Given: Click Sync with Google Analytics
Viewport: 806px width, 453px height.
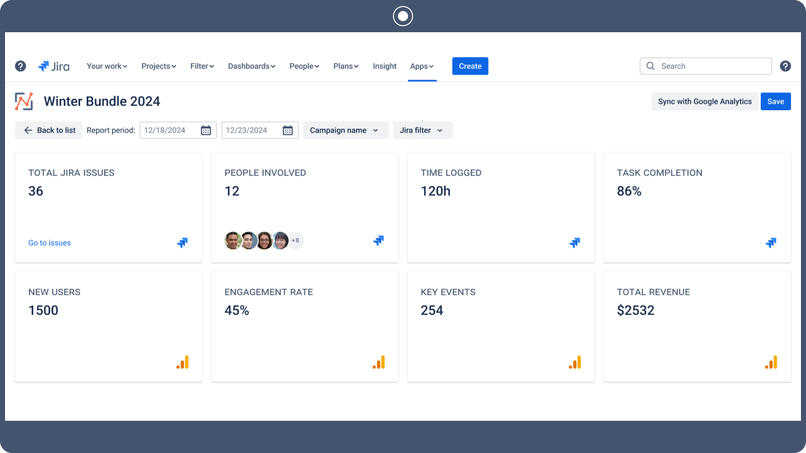Looking at the screenshot, I should point(705,101).
